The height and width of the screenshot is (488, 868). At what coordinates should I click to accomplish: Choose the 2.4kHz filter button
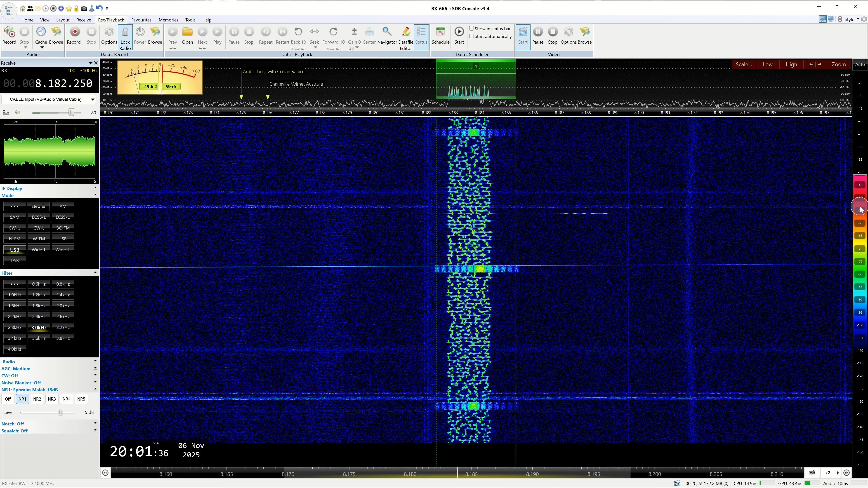pos(39,317)
